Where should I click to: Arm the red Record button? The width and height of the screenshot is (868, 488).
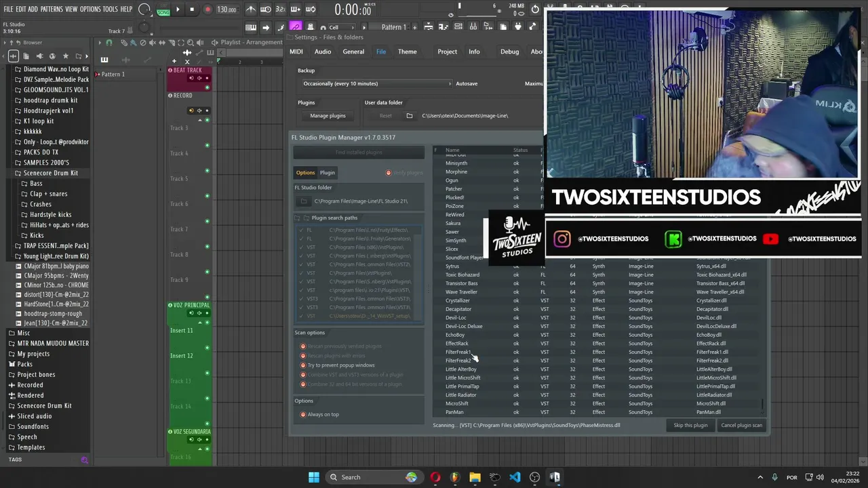[x=208, y=9]
